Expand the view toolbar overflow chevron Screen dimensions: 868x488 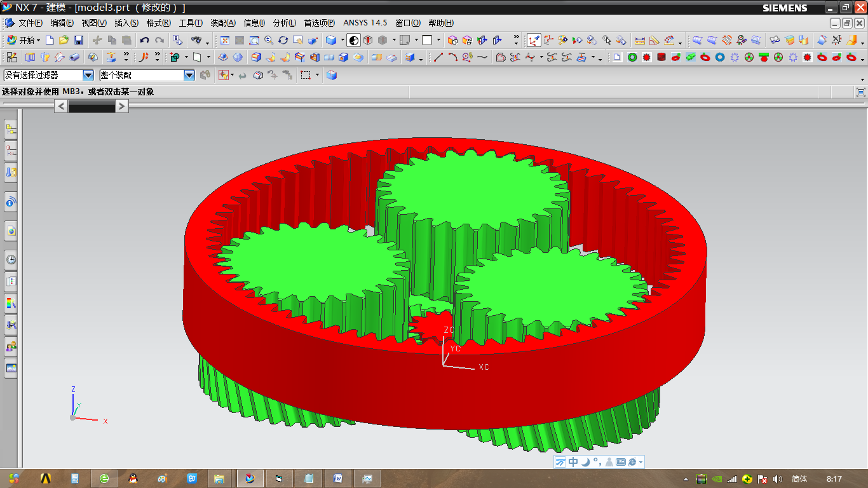click(516, 39)
